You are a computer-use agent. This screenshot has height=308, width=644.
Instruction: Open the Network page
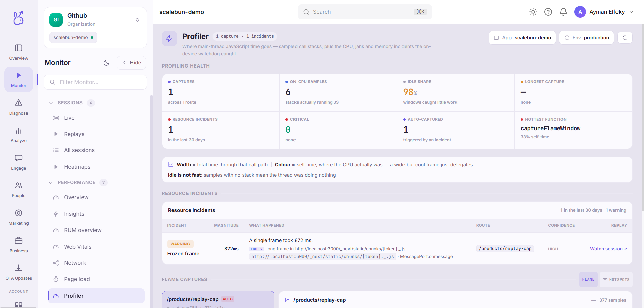96,263
